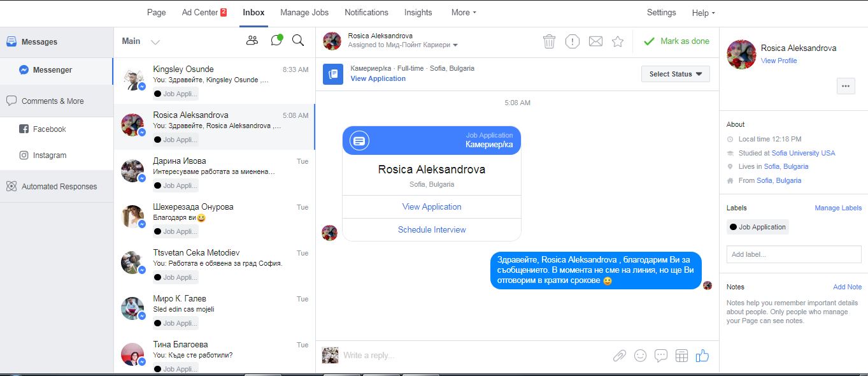The image size is (868, 376).
Task: Open the Manage Jobs tab
Action: tap(304, 12)
